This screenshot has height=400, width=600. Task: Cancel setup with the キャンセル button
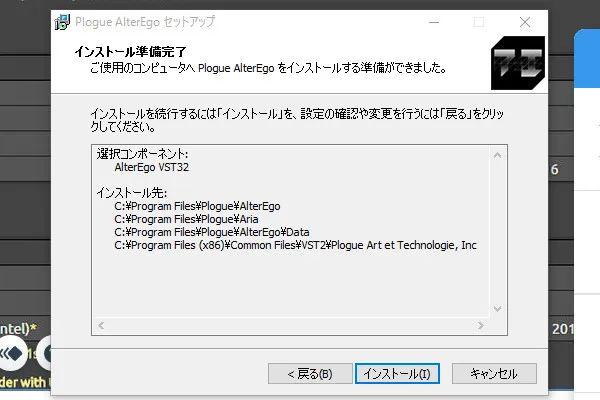pos(494,374)
